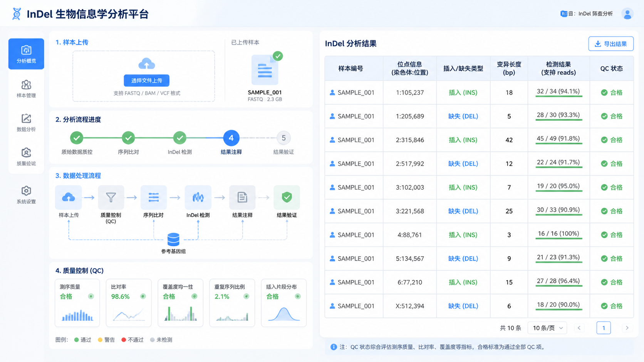644x362 pixels.
Task: Click the completed 序列比对 step check
Action: tap(128, 138)
